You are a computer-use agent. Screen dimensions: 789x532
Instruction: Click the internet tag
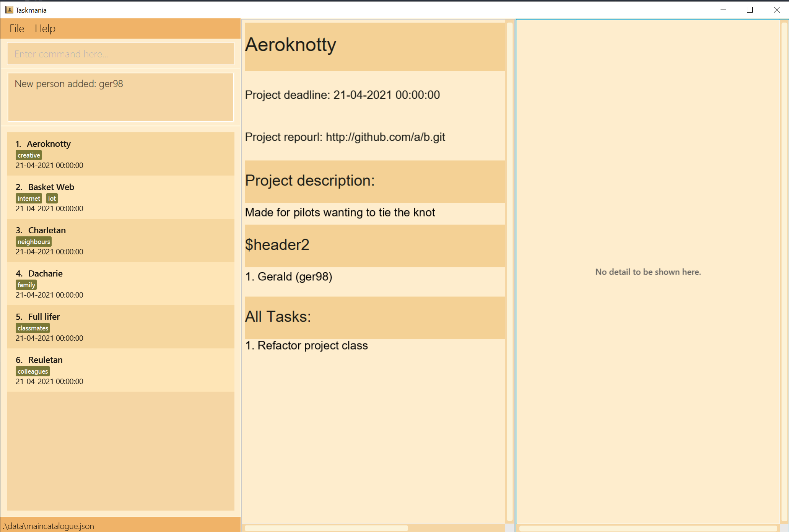(x=29, y=198)
